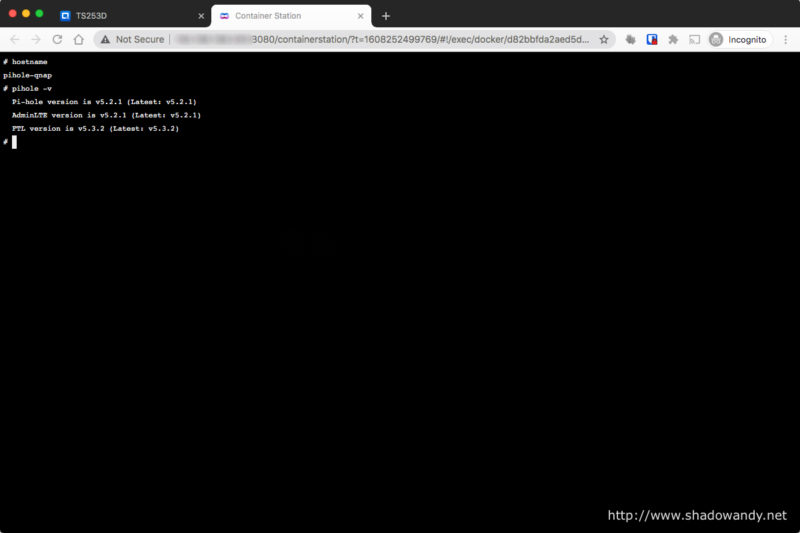Open a new browser tab
The height and width of the screenshot is (533, 800).
[386, 16]
